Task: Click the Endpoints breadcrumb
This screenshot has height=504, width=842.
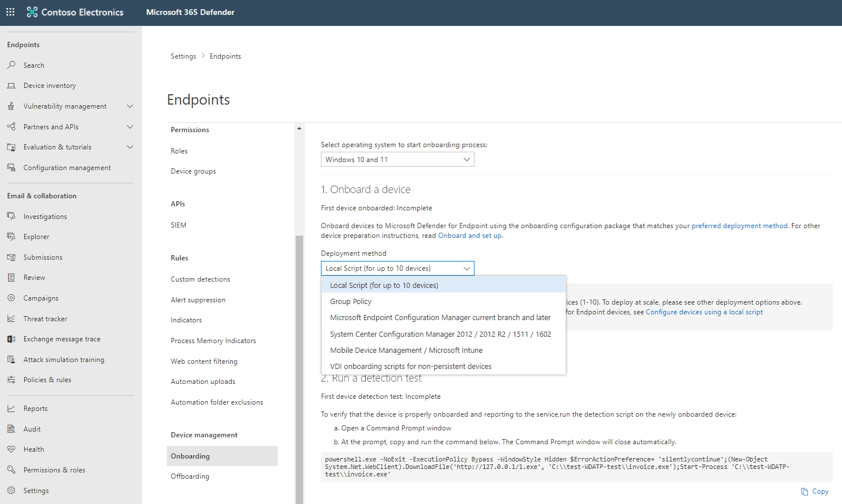Action: (x=225, y=56)
